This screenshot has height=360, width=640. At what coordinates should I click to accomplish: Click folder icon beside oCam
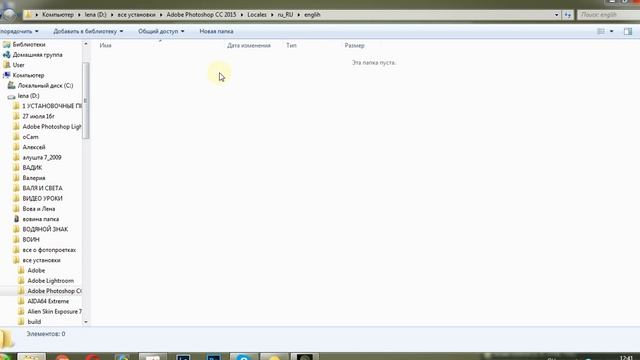point(16,137)
